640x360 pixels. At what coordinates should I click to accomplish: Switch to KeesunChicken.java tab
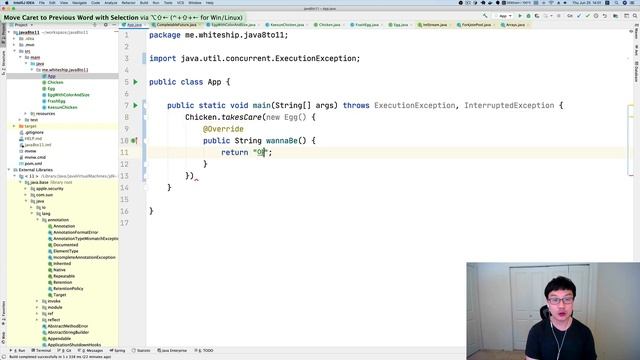(287, 25)
